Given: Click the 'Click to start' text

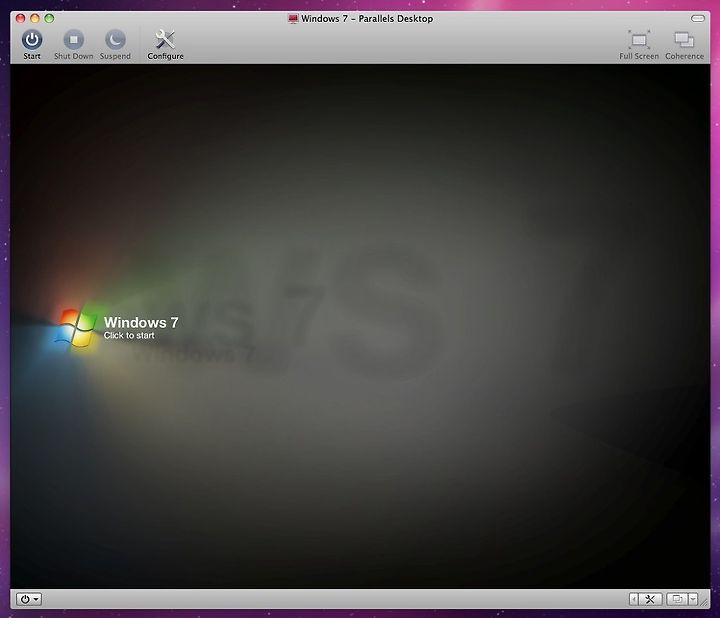Looking at the screenshot, I should point(129,336).
